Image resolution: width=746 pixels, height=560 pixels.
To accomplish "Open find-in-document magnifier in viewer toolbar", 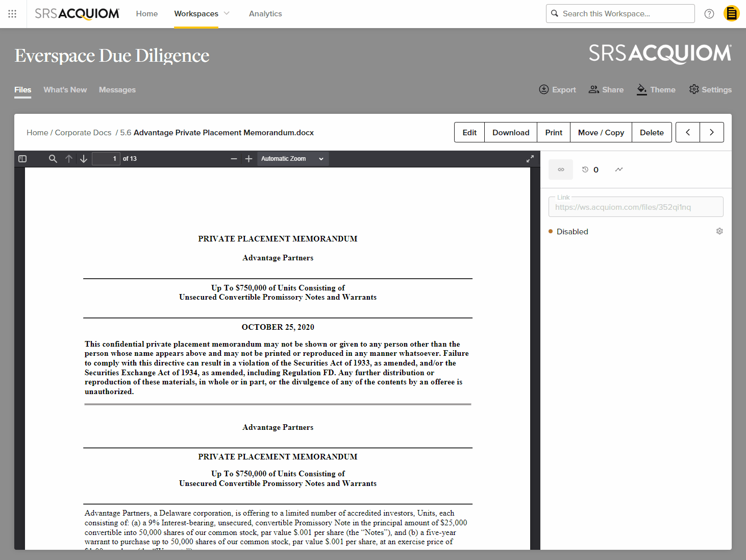I will tap(53, 159).
